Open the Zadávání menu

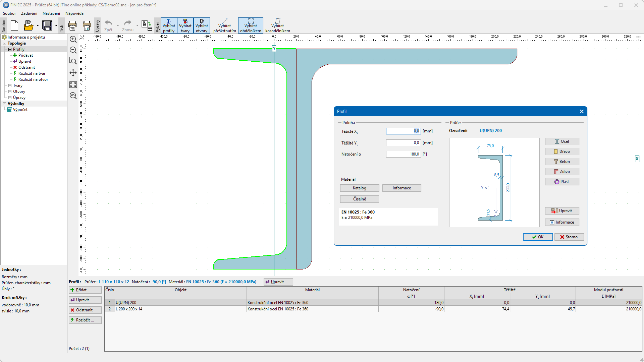coord(29,13)
